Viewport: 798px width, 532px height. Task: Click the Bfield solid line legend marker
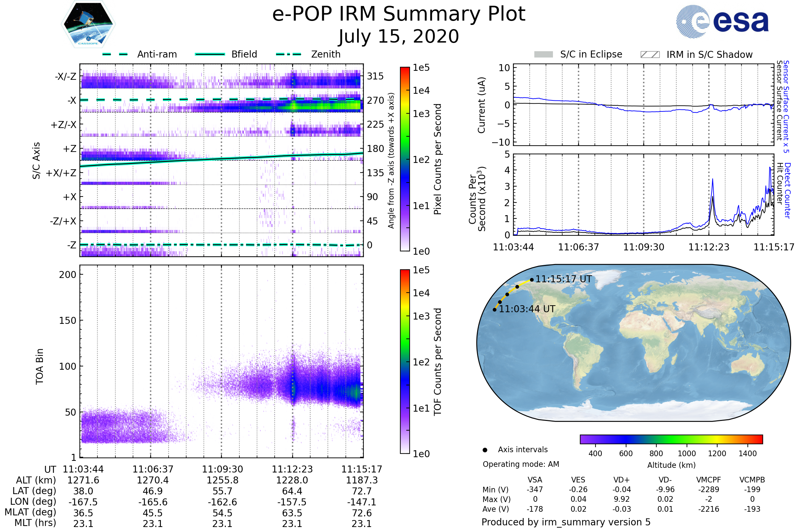pos(210,54)
